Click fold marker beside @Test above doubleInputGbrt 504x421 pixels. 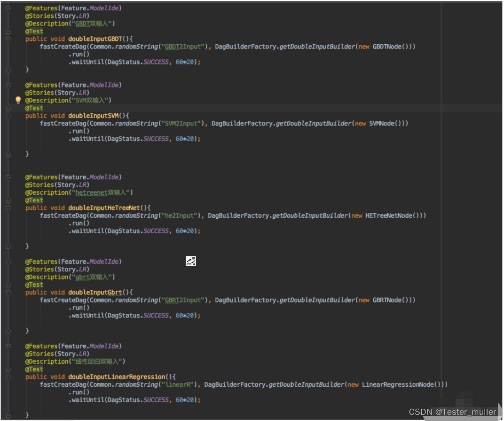pos(8,285)
